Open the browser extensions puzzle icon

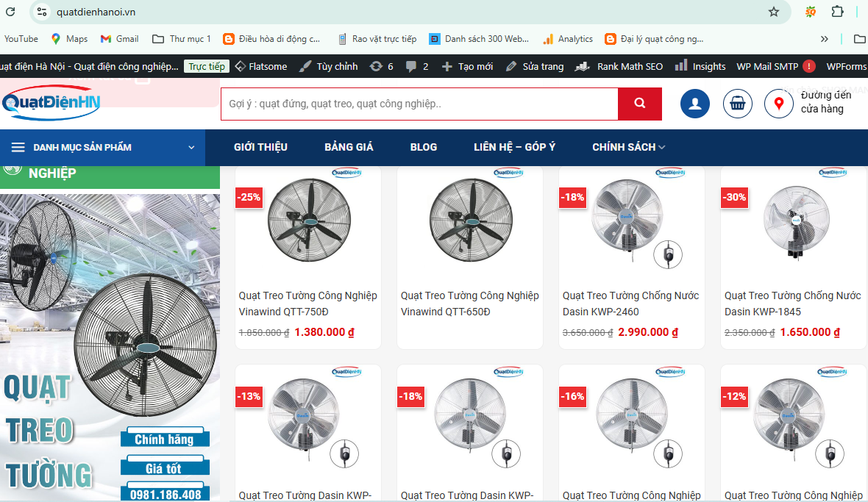tap(838, 12)
